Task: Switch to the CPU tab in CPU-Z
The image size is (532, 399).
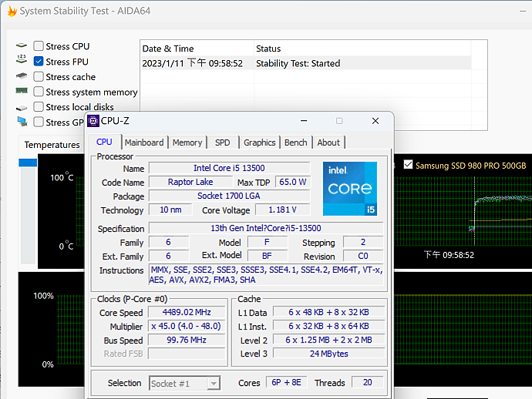Action: point(104,142)
